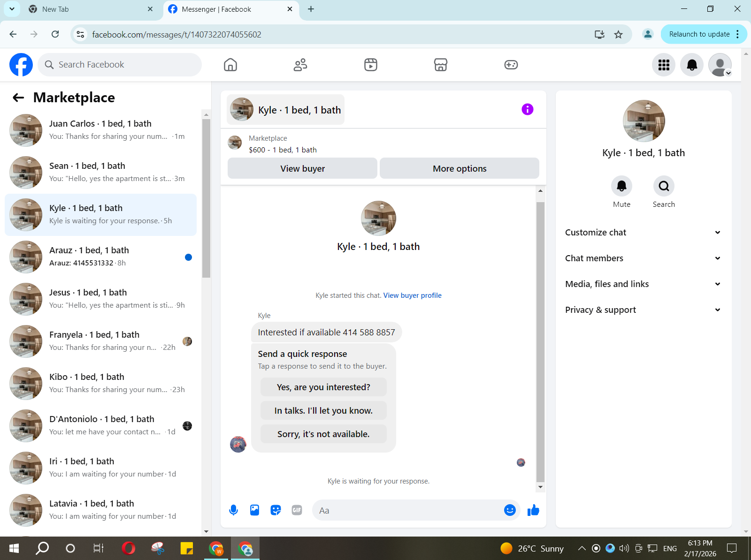Screen dimensions: 751x560
Task: Go back in browser history
Action: pos(13,34)
